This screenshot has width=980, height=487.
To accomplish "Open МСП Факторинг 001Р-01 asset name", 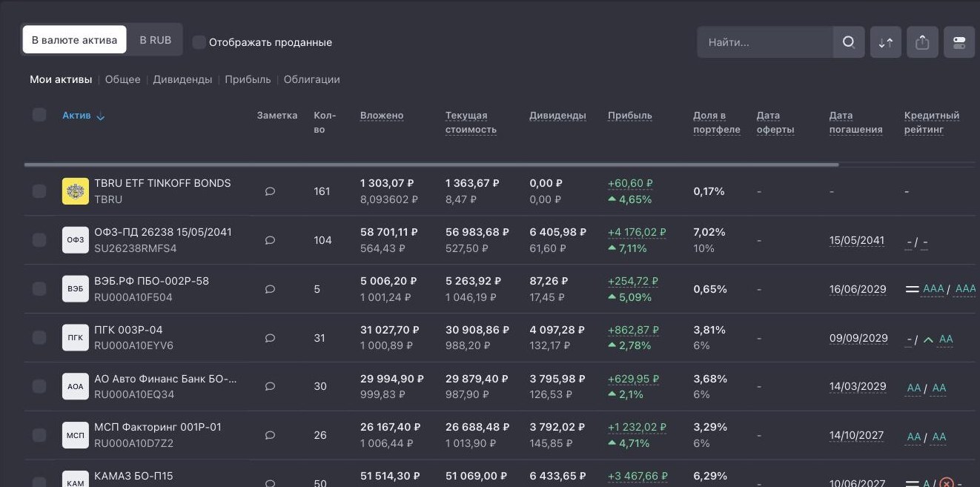I will (x=158, y=427).
